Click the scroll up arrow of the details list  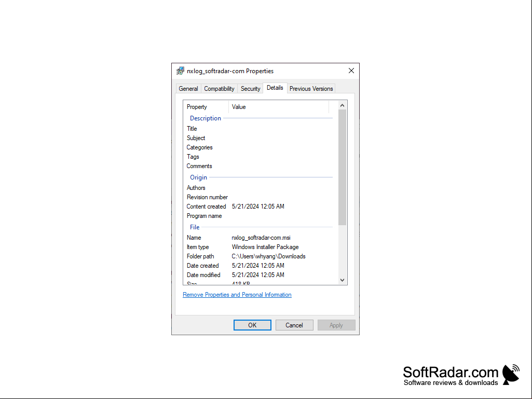tap(343, 105)
